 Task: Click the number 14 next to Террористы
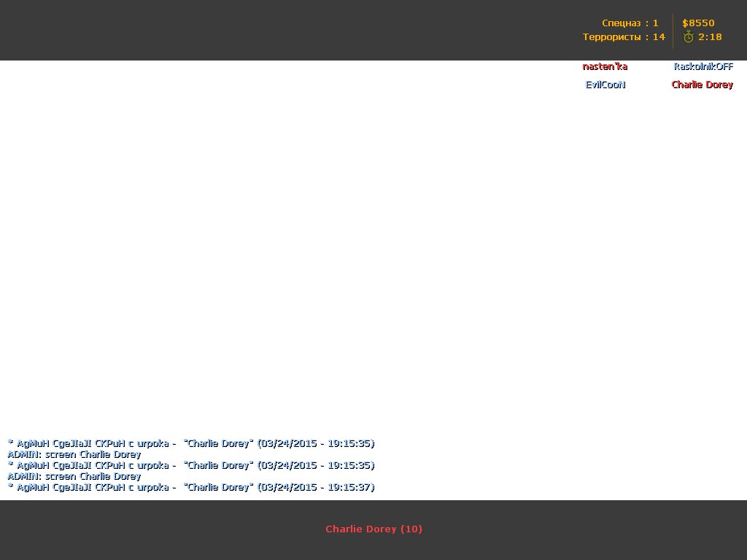click(x=659, y=37)
